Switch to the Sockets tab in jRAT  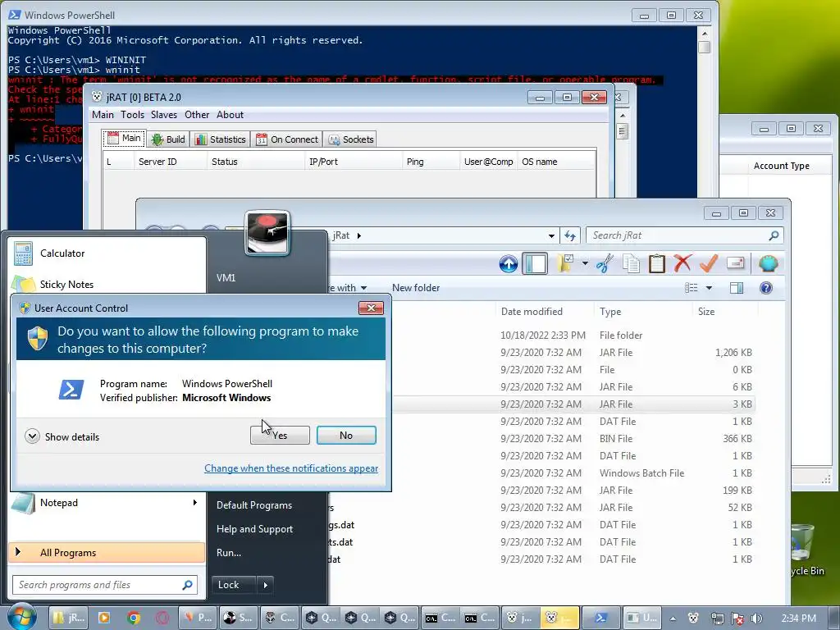tap(351, 139)
